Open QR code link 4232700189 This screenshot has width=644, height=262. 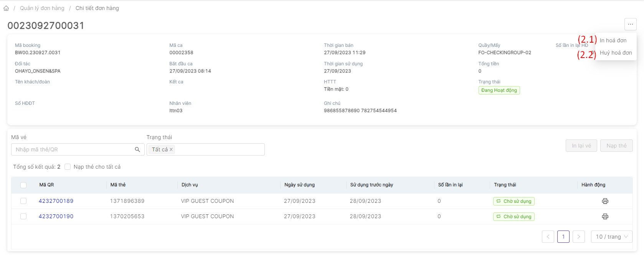tap(56, 201)
